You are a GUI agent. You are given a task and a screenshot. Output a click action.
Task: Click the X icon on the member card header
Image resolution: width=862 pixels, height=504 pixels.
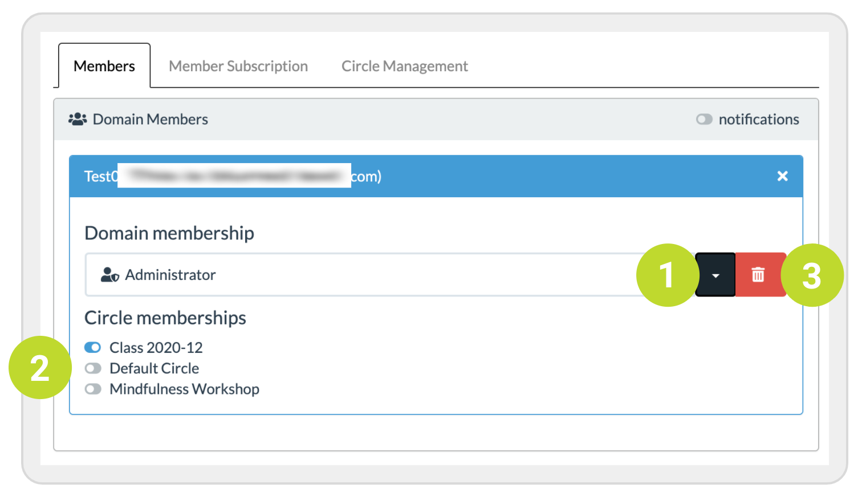782,176
